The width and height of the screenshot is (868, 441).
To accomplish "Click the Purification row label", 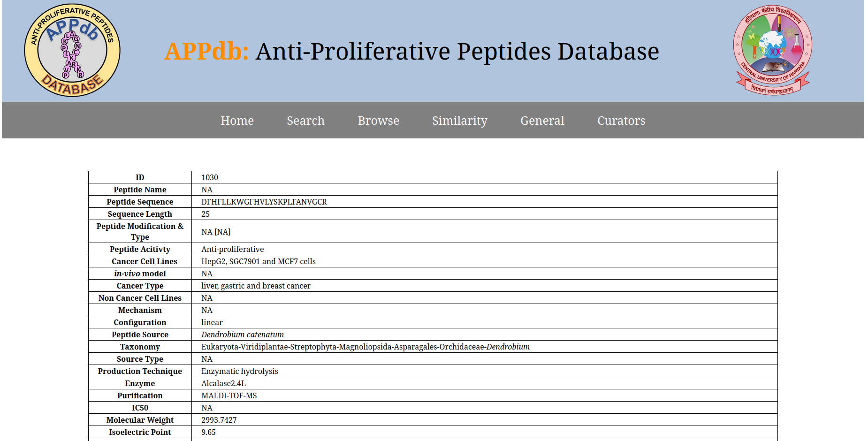I will (x=140, y=395).
